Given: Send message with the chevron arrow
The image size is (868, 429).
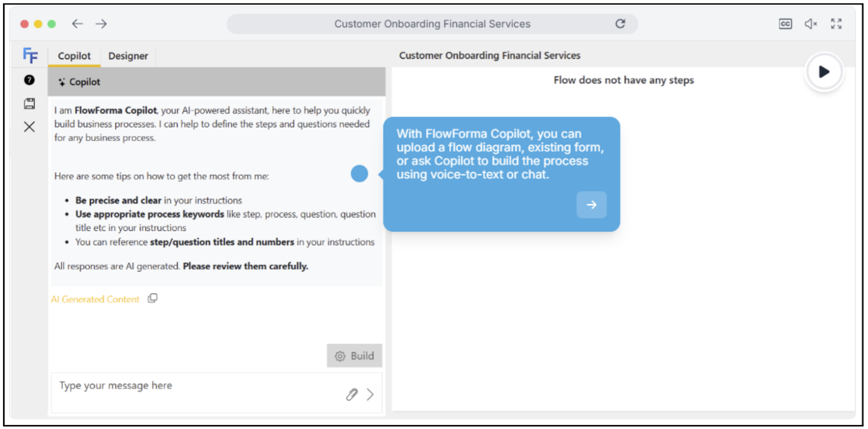Looking at the screenshot, I should pos(370,394).
